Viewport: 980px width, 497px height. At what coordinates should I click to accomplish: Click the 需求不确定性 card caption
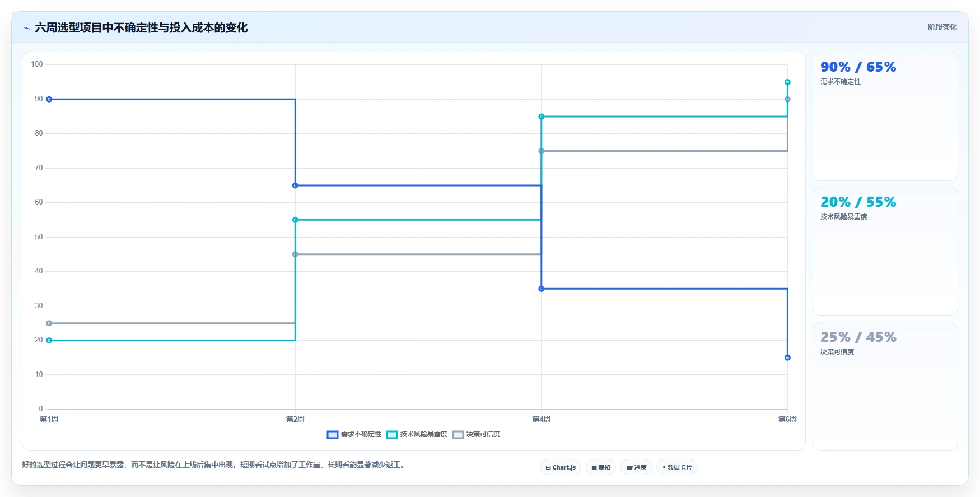[841, 82]
